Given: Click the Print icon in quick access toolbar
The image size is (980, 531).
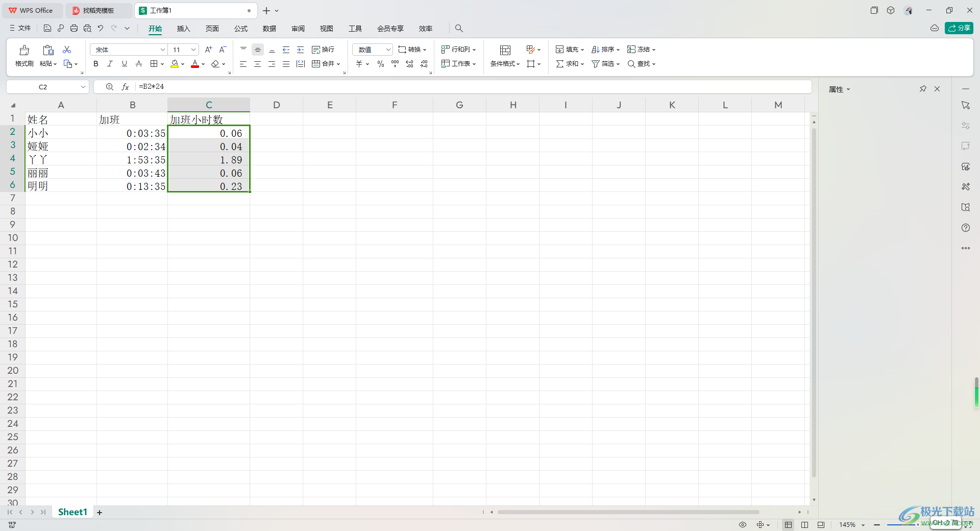Looking at the screenshot, I should coord(74,28).
